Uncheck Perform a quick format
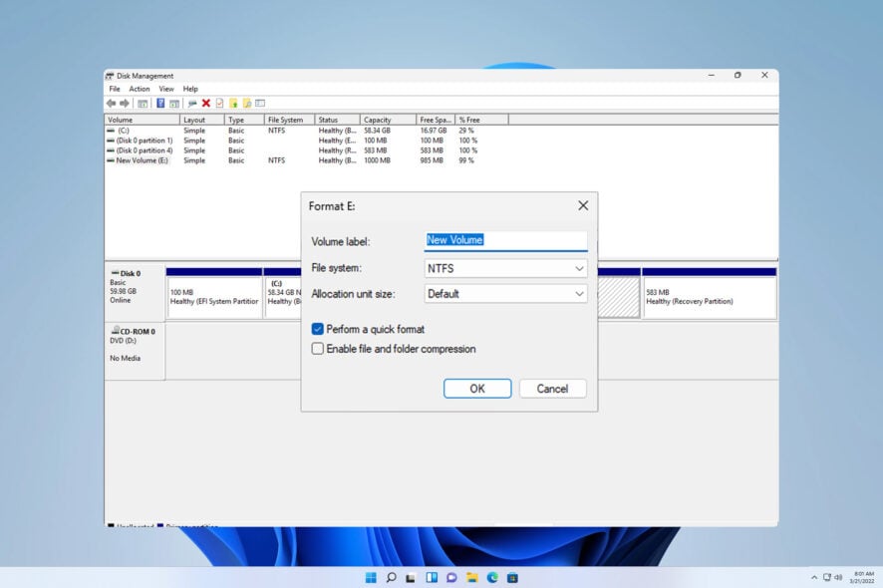 [318, 329]
